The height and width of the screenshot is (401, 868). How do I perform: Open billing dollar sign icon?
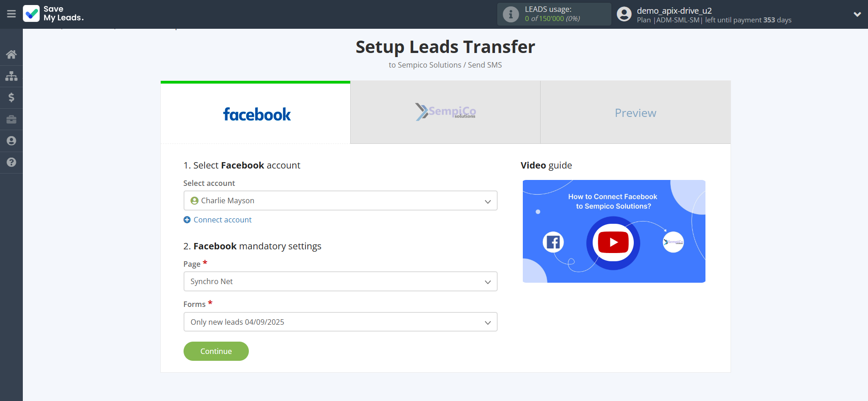(x=11, y=97)
